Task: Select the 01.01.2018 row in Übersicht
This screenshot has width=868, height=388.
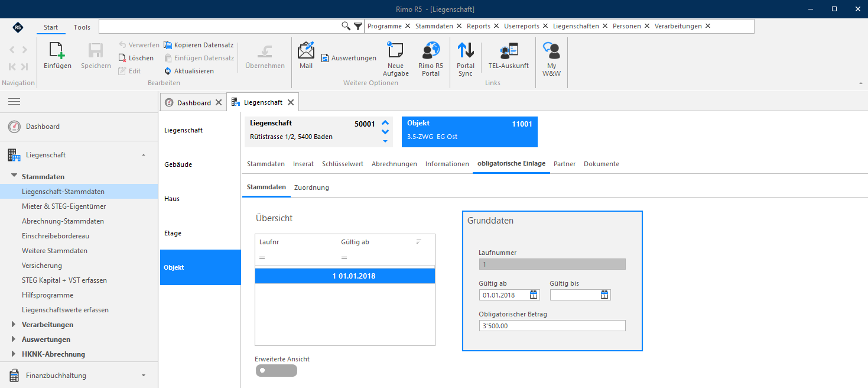Action: pyautogui.click(x=345, y=276)
